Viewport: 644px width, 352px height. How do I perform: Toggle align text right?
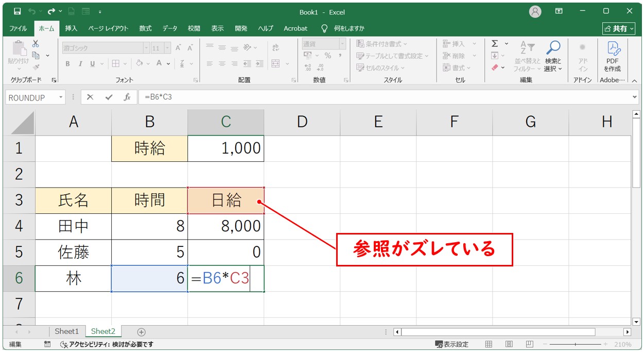tap(235, 64)
